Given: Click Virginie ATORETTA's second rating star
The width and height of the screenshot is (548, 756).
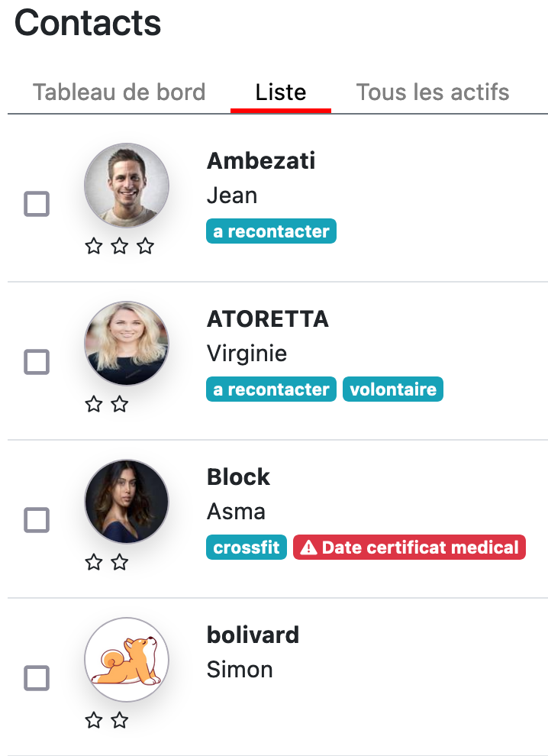Looking at the screenshot, I should (120, 404).
